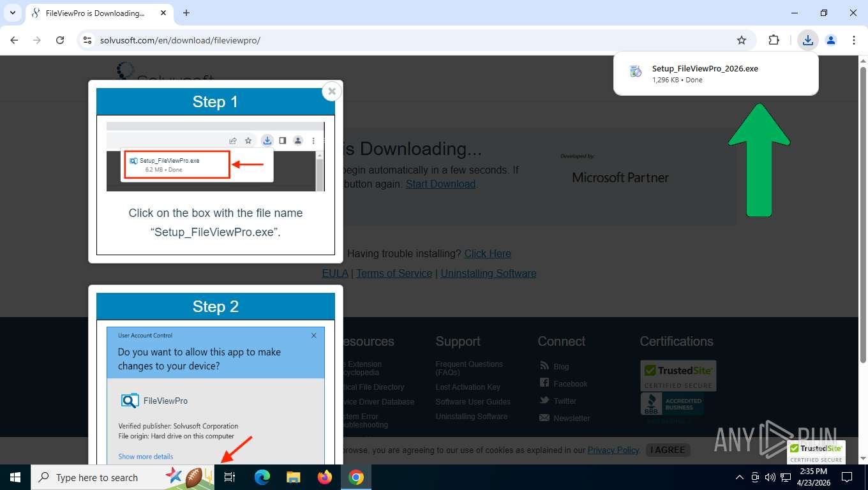Open the Facebook link
The height and width of the screenshot is (490, 868).
tap(570, 384)
